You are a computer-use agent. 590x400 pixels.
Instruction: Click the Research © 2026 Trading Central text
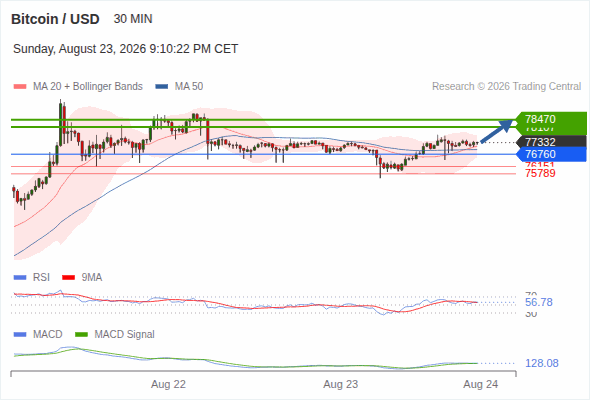[506, 87]
